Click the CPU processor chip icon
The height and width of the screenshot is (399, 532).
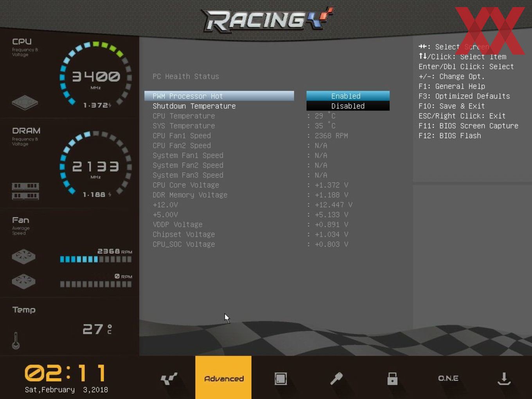coord(25,102)
